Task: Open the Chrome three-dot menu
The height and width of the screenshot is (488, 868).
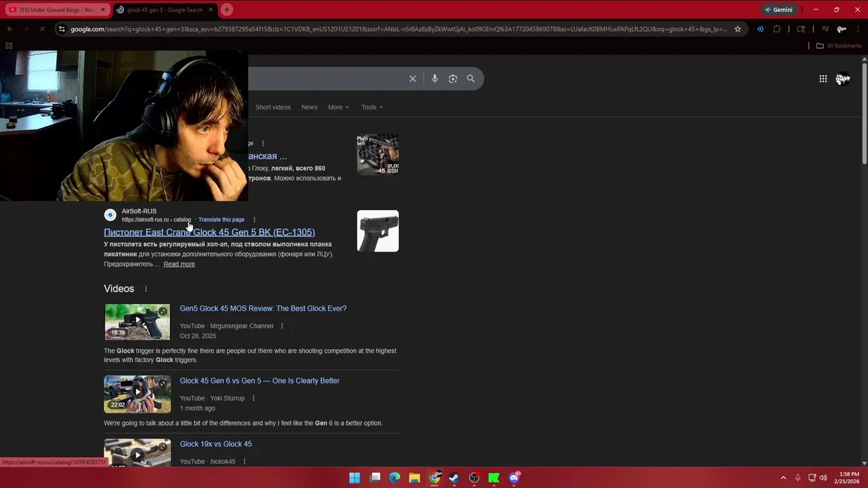Action: point(859,29)
